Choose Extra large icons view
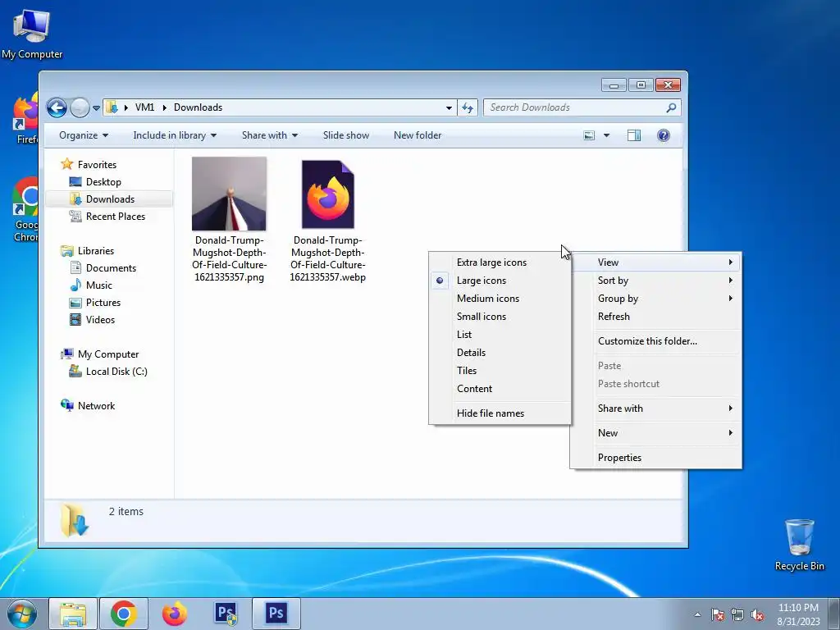840x630 pixels. click(x=500, y=262)
